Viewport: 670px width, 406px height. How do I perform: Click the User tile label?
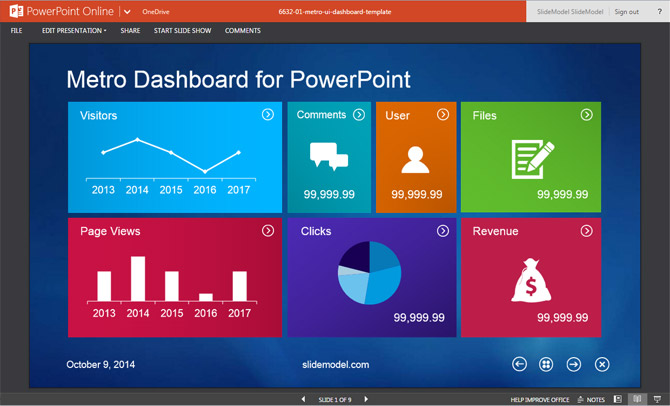[397, 115]
